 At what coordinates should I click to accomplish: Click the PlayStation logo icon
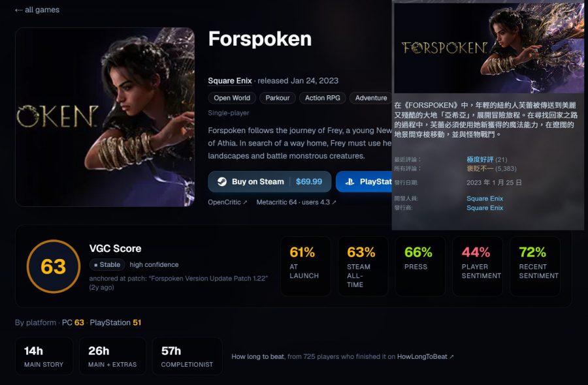[x=350, y=181]
